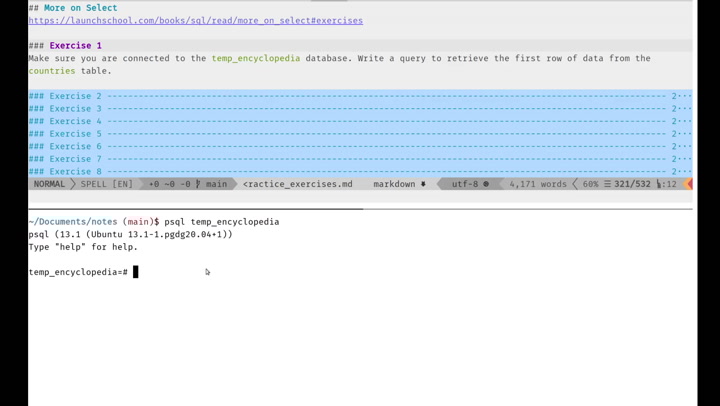Click the '60%' position indicator
This screenshot has height=406, width=720.
[x=591, y=184]
